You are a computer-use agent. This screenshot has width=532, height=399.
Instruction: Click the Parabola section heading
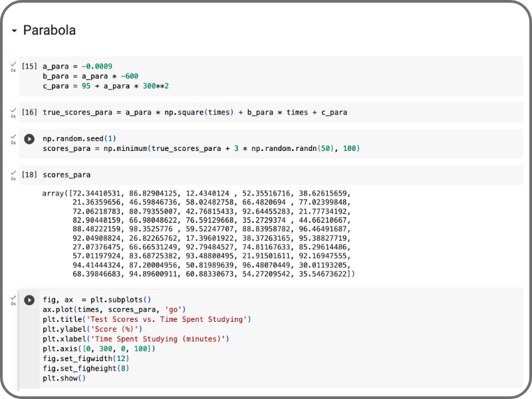pyautogui.click(x=49, y=30)
